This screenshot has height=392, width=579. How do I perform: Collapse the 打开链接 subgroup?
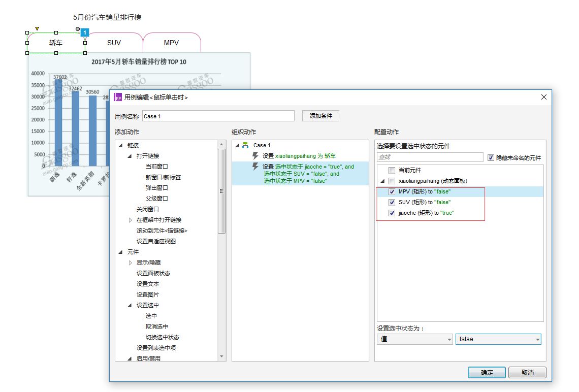(130, 156)
